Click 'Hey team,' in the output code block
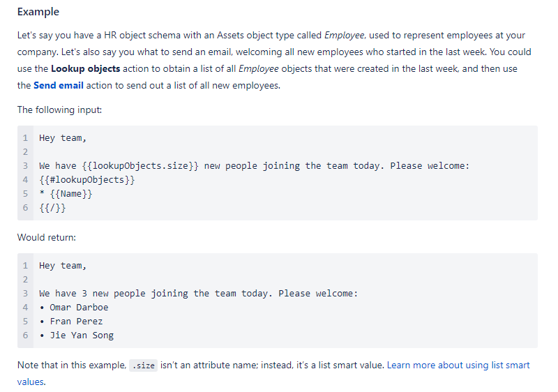558x392 pixels. tap(63, 266)
